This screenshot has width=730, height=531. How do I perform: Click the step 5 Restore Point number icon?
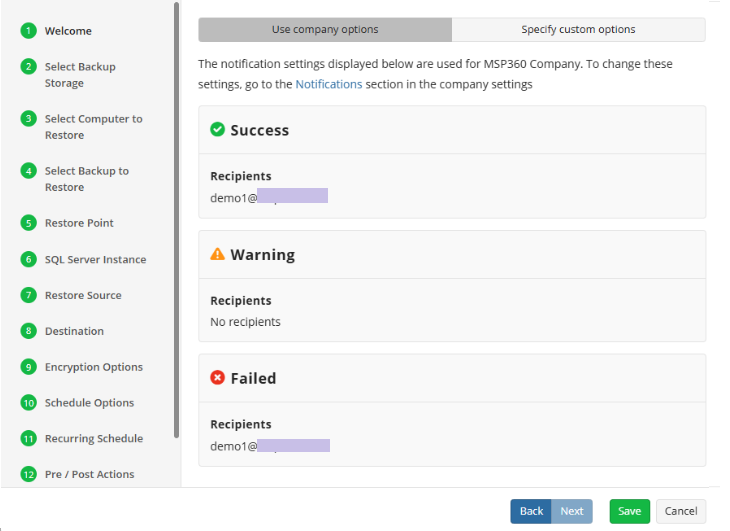(28, 223)
